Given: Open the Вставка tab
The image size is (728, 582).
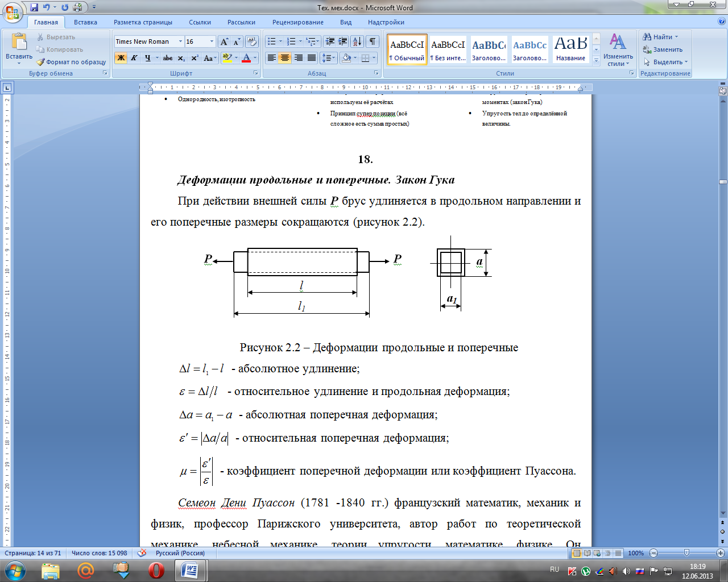Looking at the screenshot, I should (85, 22).
